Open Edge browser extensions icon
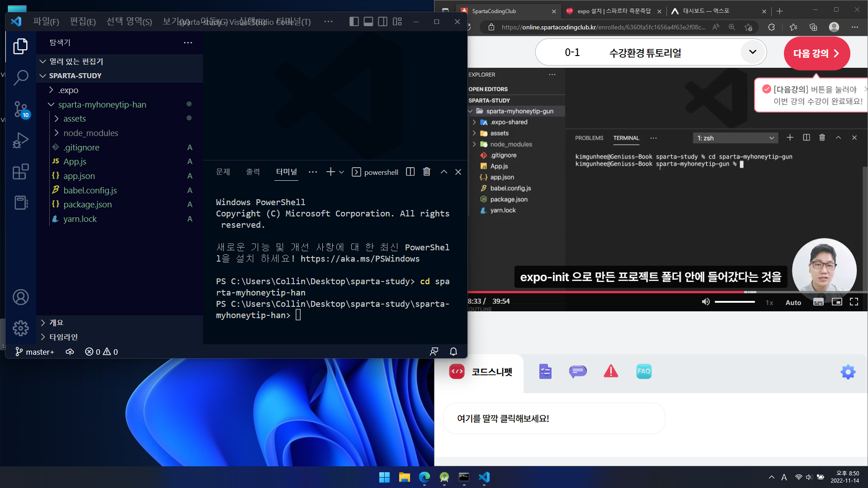Screen dimensions: 868x488 click(771, 27)
